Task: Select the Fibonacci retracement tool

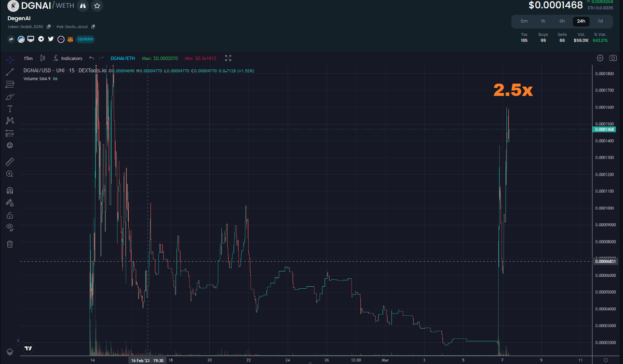Action: (9, 84)
